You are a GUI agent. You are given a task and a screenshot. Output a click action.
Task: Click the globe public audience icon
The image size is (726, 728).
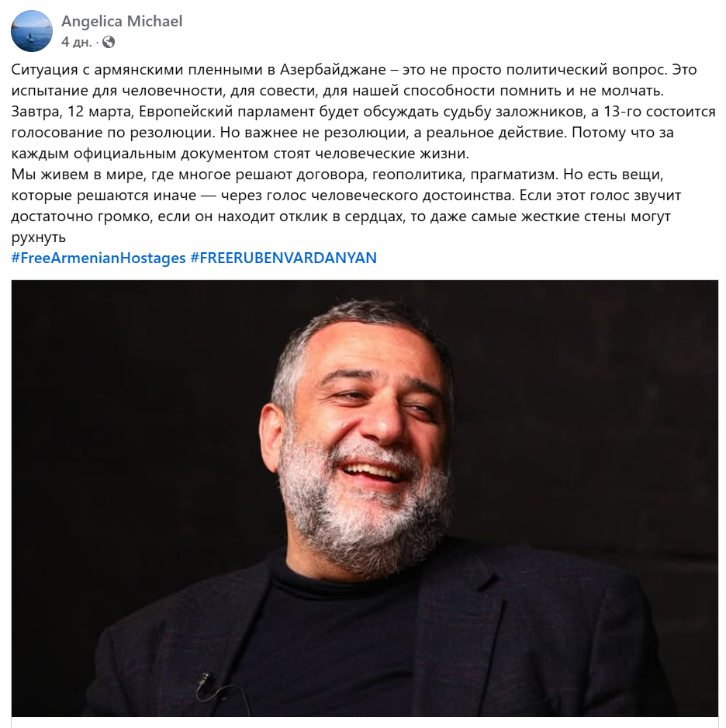tap(109, 42)
